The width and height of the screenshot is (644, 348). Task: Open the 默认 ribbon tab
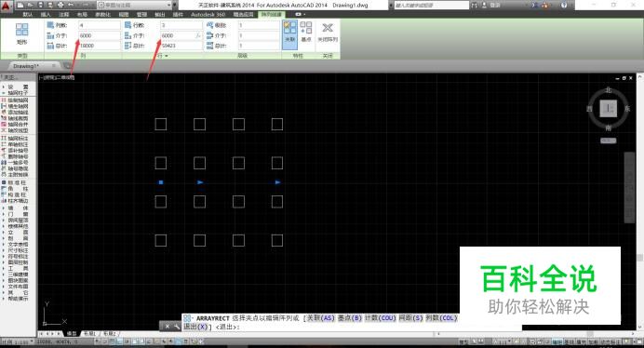[28, 14]
